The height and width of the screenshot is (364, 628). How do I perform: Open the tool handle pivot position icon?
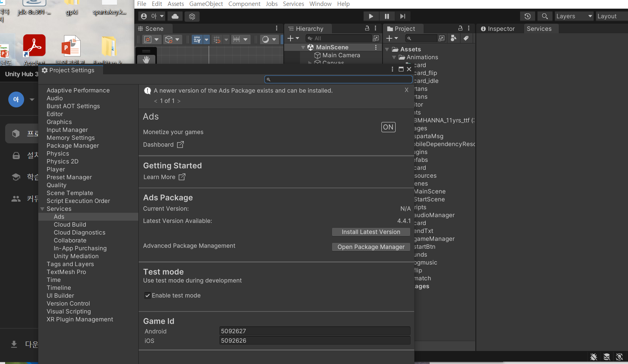[148, 39]
